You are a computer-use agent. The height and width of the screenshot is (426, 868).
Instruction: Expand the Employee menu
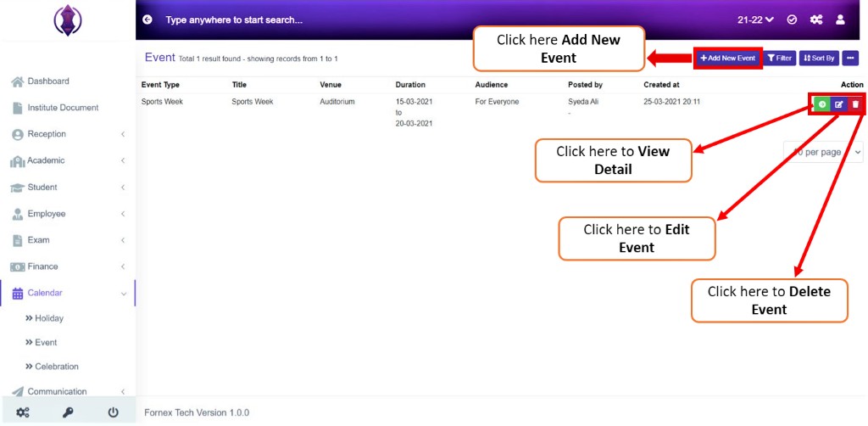tap(68, 214)
